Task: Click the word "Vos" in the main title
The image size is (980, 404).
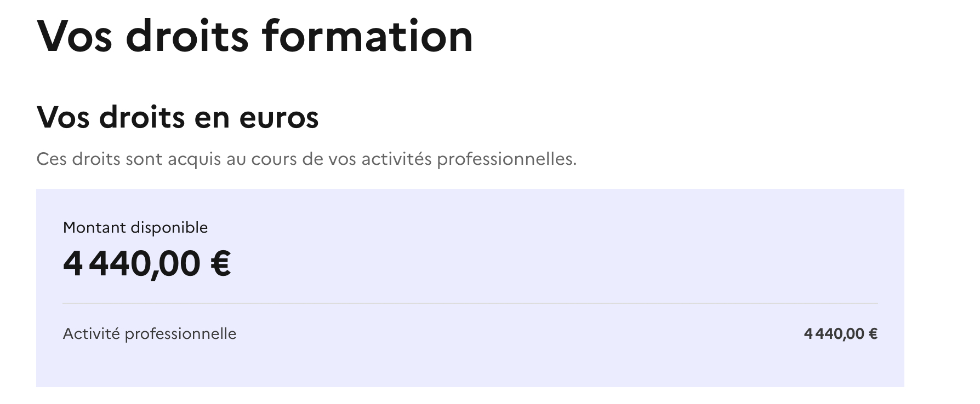Action: click(x=75, y=36)
